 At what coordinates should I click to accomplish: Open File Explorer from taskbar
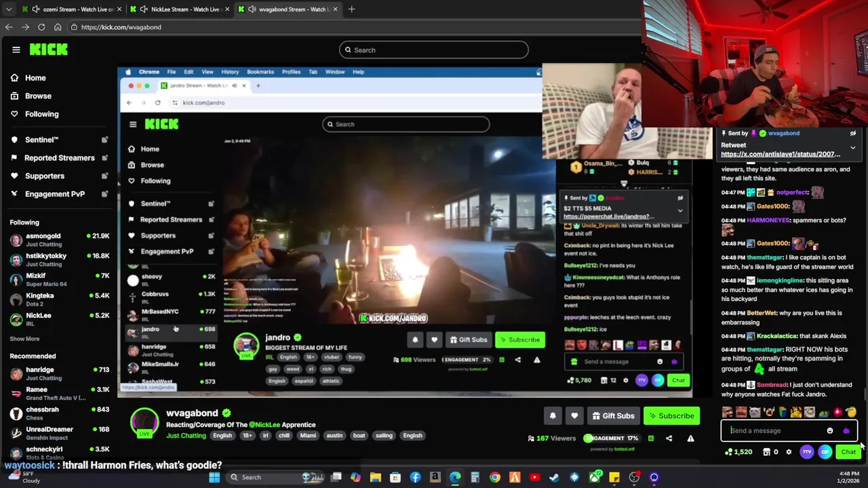coord(375,478)
